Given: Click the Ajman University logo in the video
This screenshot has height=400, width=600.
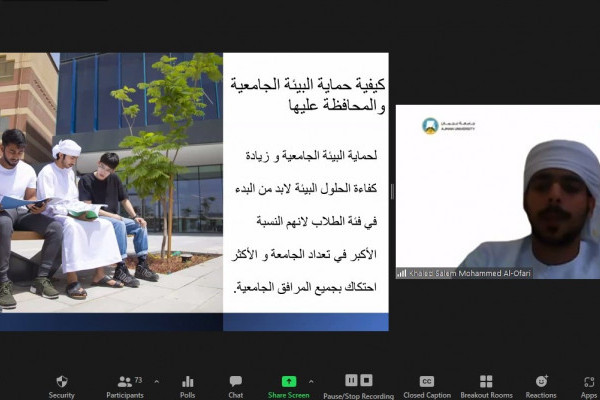Looking at the screenshot, I should pos(430,126).
